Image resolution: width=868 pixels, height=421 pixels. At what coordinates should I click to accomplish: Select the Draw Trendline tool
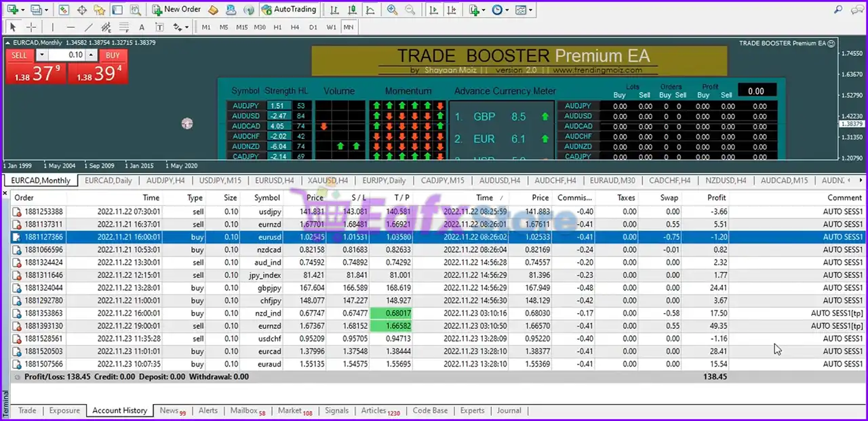(x=88, y=27)
